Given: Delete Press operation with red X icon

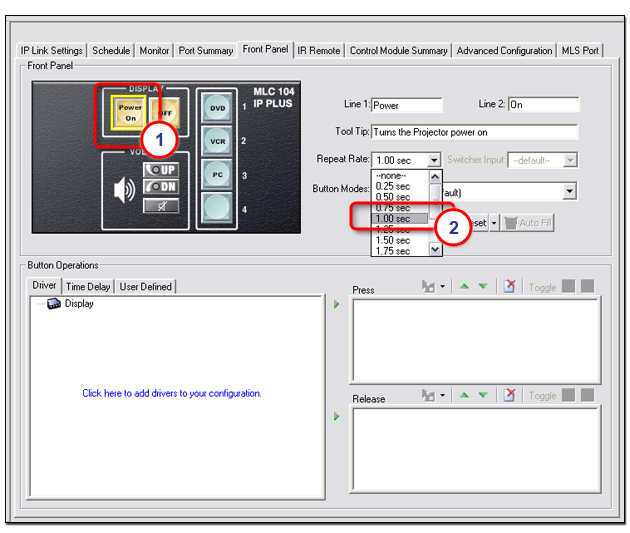Looking at the screenshot, I should pyautogui.click(x=509, y=286).
